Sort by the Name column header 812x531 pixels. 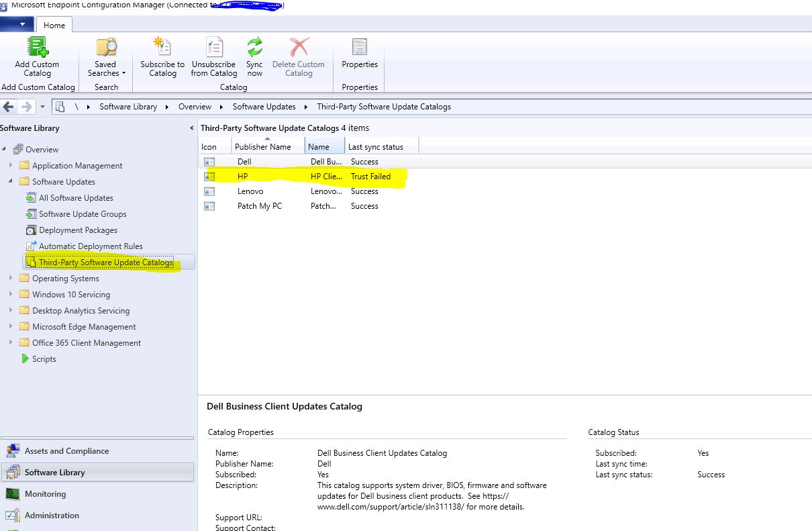point(325,146)
